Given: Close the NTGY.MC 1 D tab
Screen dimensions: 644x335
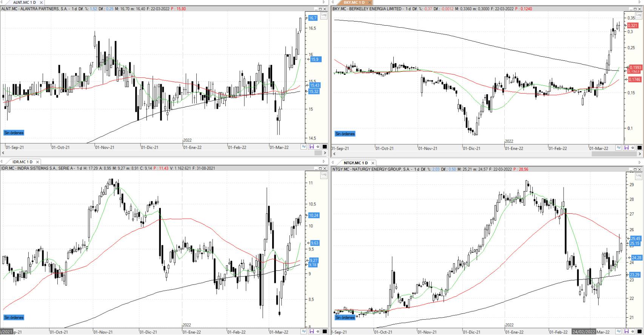Looking at the screenshot, I should click(373, 163).
